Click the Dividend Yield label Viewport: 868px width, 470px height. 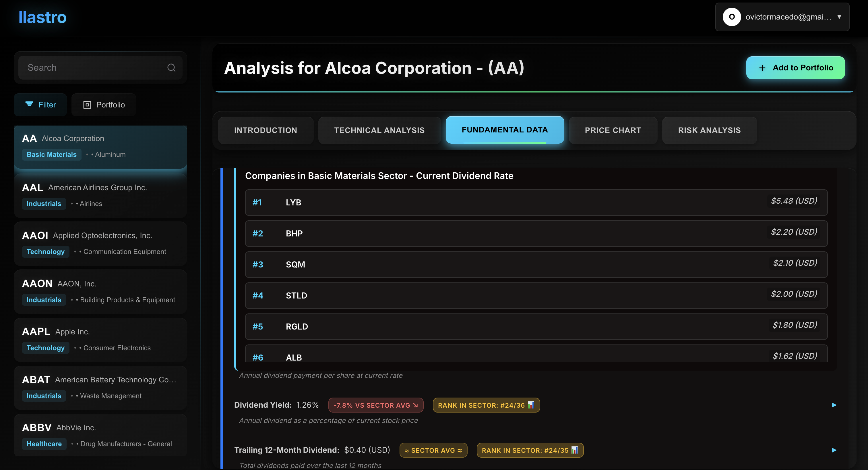[263, 405]
